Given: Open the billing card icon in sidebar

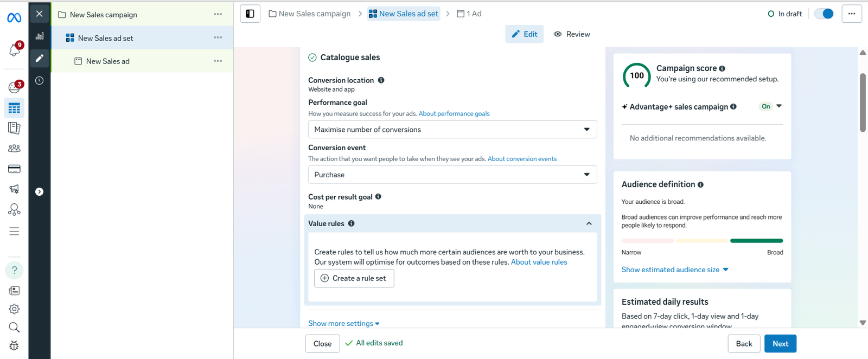Looking at the screenshot, I should pos(14,169).
